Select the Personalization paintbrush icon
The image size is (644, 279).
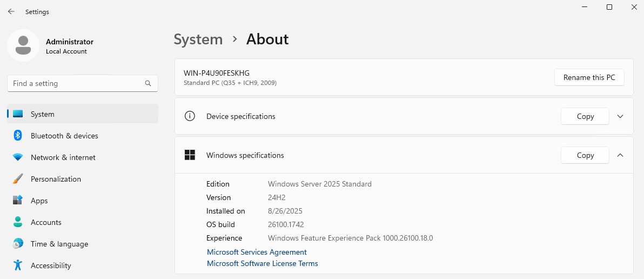pyautogui.click(x=18, y=179)
